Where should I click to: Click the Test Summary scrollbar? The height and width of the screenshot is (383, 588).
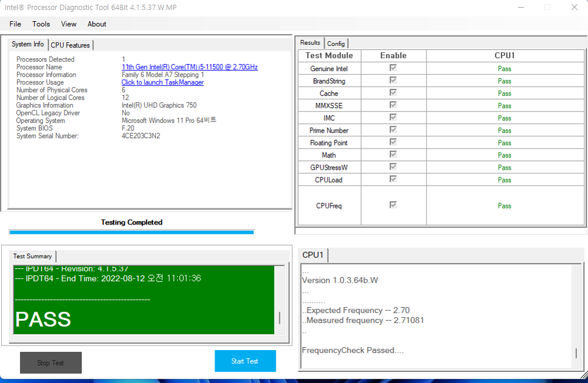[280, 300]
